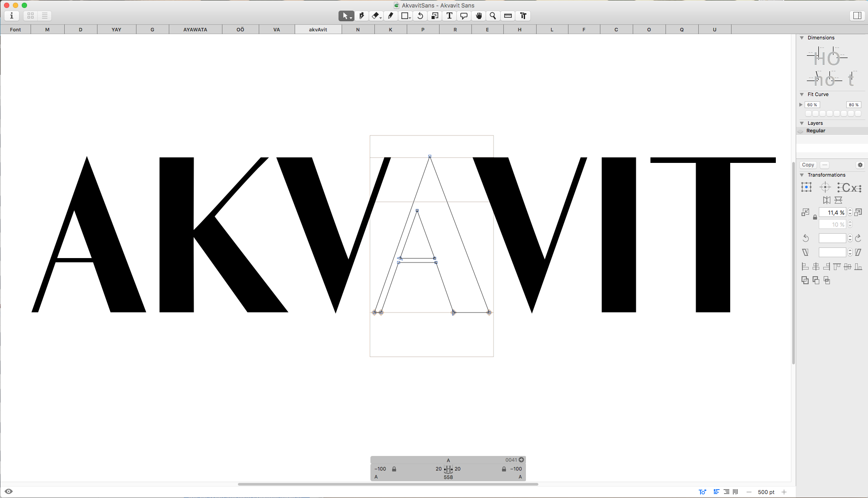Click the Copy button
The image size is (868, 498).
click(808, 165)
